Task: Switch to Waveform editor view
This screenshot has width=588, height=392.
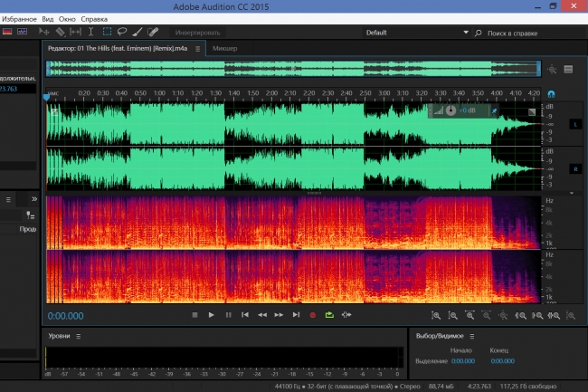Action: tap(7, 32)
